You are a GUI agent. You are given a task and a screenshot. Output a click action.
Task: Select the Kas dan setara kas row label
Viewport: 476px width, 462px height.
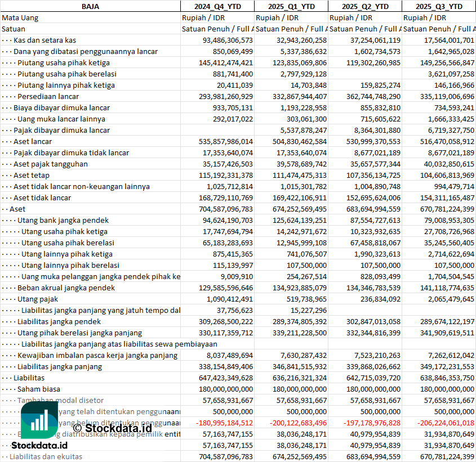pos(45,40)
